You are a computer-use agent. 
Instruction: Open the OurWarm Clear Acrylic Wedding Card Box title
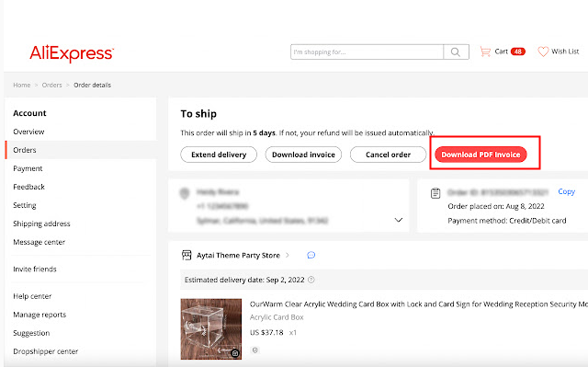click(x=419, y=304)
